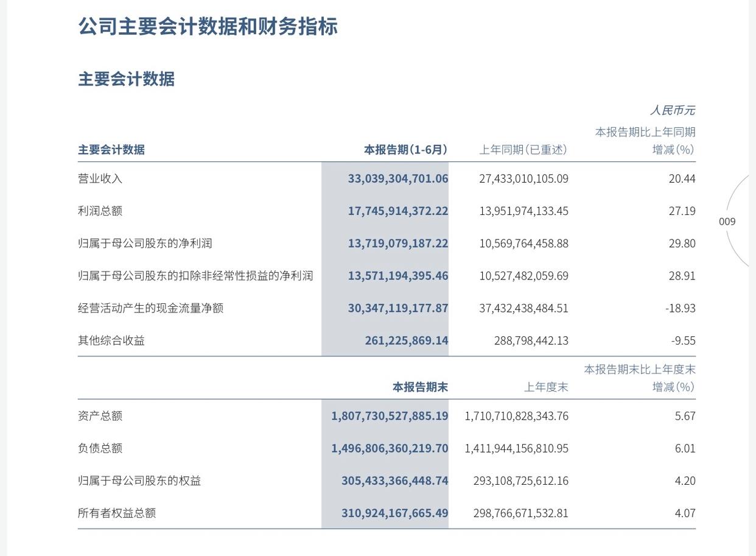Click the 归属于母公司股东的扣除非经常性损益的净利润 row label

click(195, 275)
